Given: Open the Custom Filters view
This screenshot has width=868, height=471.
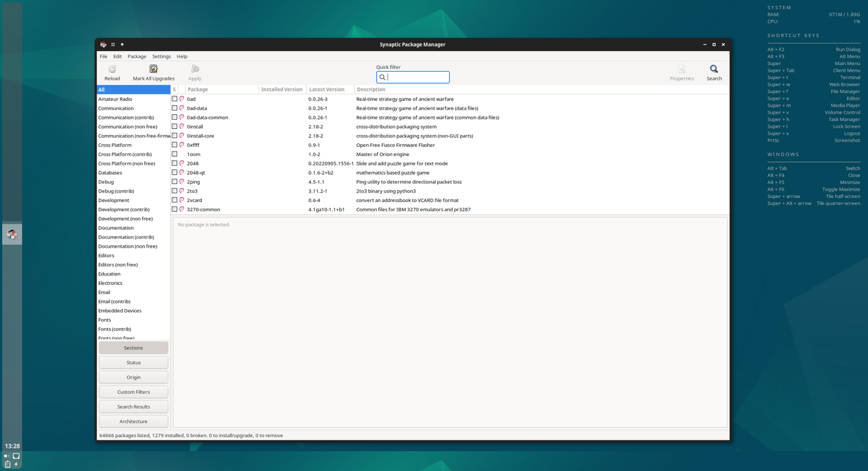Looking at the screenshot, I should click(134, 392).
